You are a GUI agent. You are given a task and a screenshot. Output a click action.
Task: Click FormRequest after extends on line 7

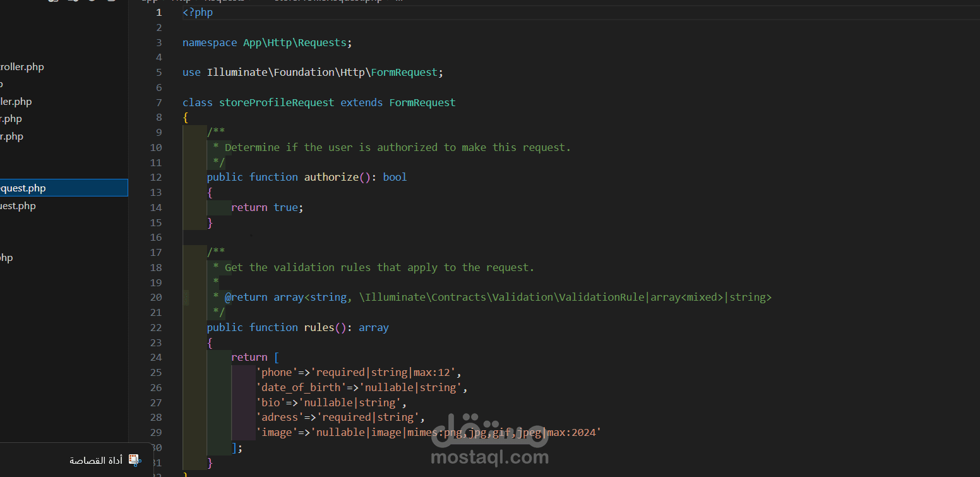pos(422,102)
